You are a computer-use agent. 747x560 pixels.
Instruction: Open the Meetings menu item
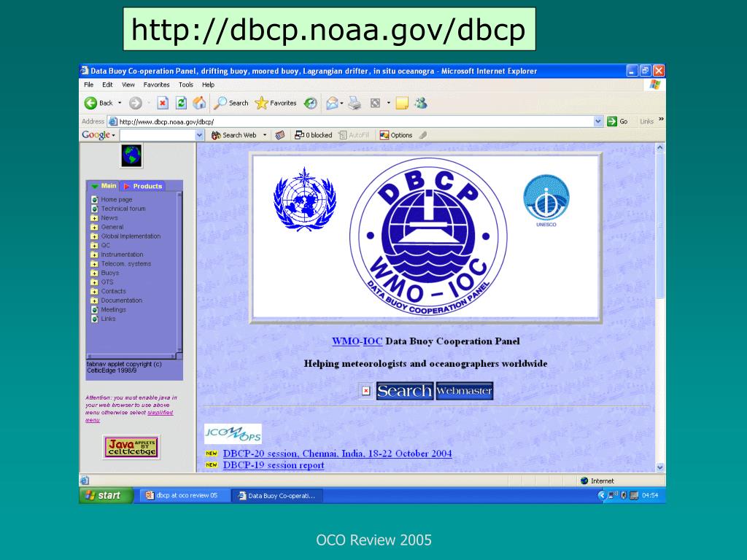113,309
